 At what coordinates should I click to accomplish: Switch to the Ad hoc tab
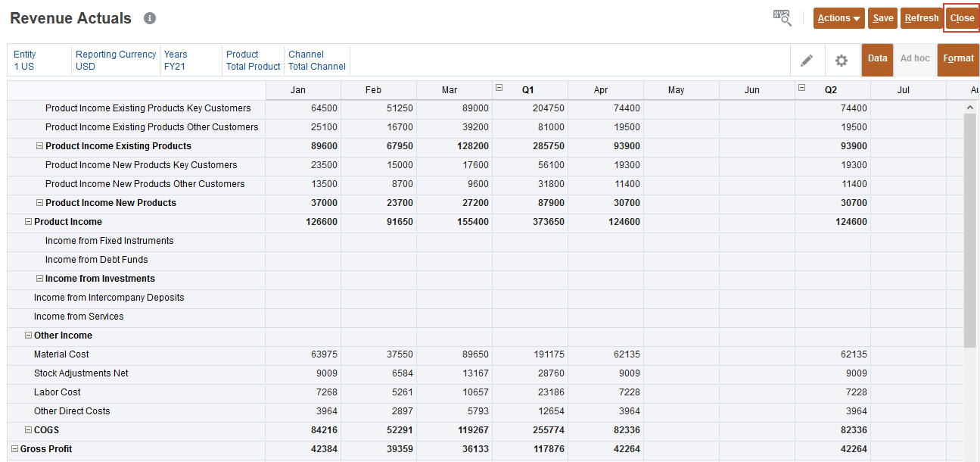(915, 59)
